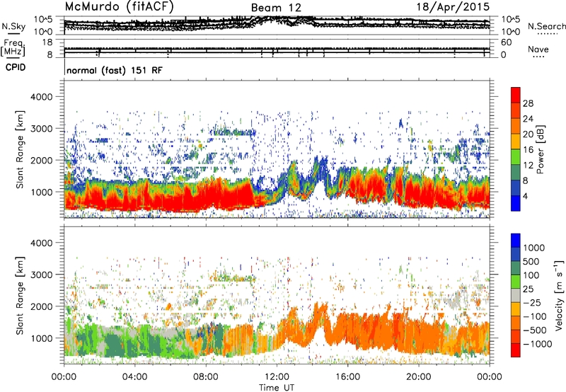Viewport: 566px width, 392px height.
Task: Select the 4000 km tick on velocity panel
Action: 42,243
